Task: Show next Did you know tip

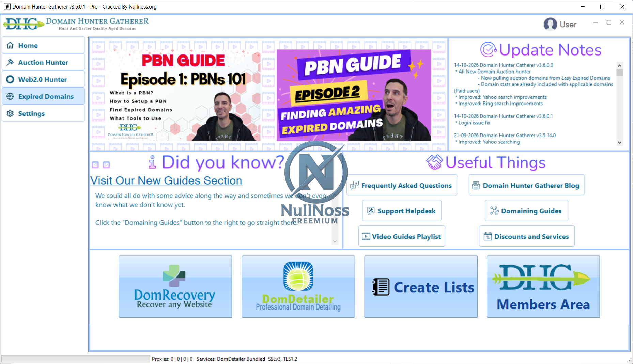Action: (106, 165)
